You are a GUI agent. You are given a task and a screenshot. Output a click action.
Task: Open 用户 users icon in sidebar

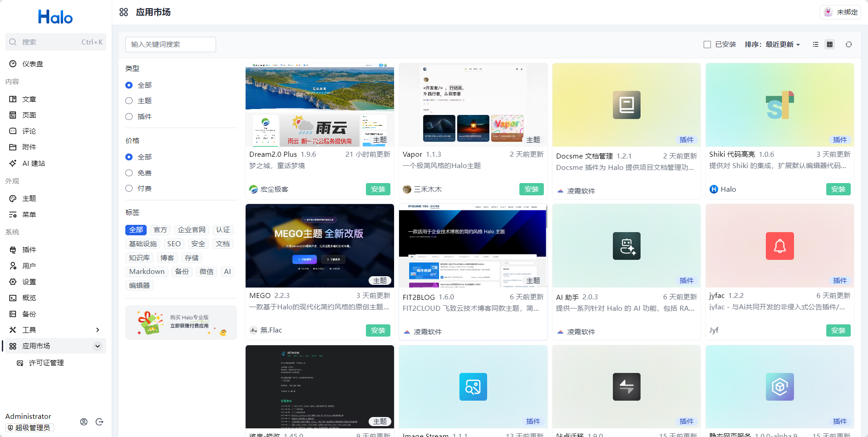(x=13, y=266)
